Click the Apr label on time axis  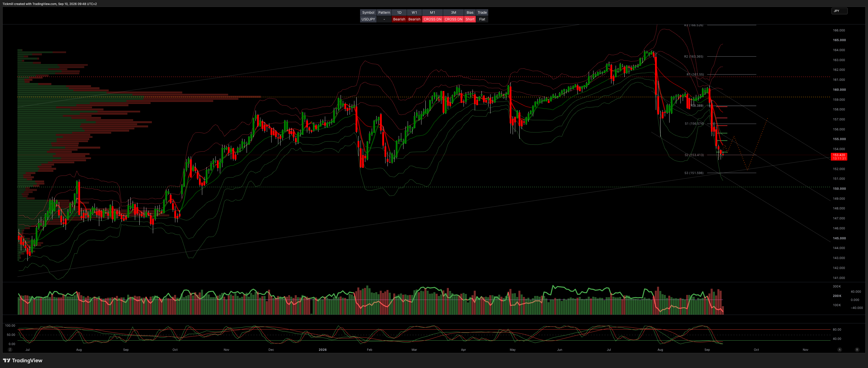463,350
